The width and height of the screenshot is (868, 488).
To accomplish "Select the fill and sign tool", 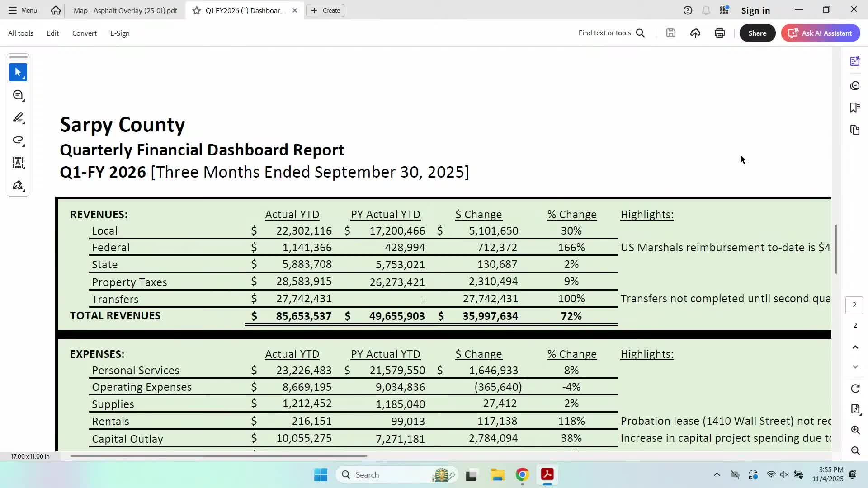I will pos(18,186).
